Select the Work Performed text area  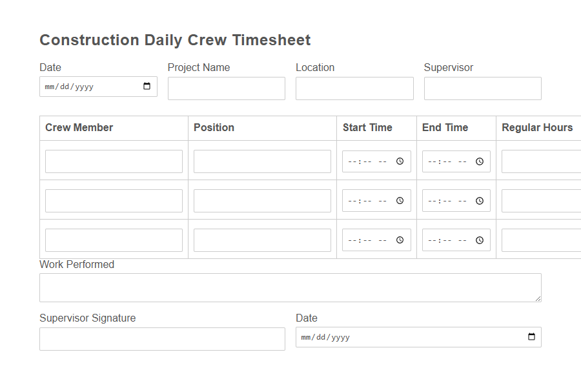coord(290,286)
